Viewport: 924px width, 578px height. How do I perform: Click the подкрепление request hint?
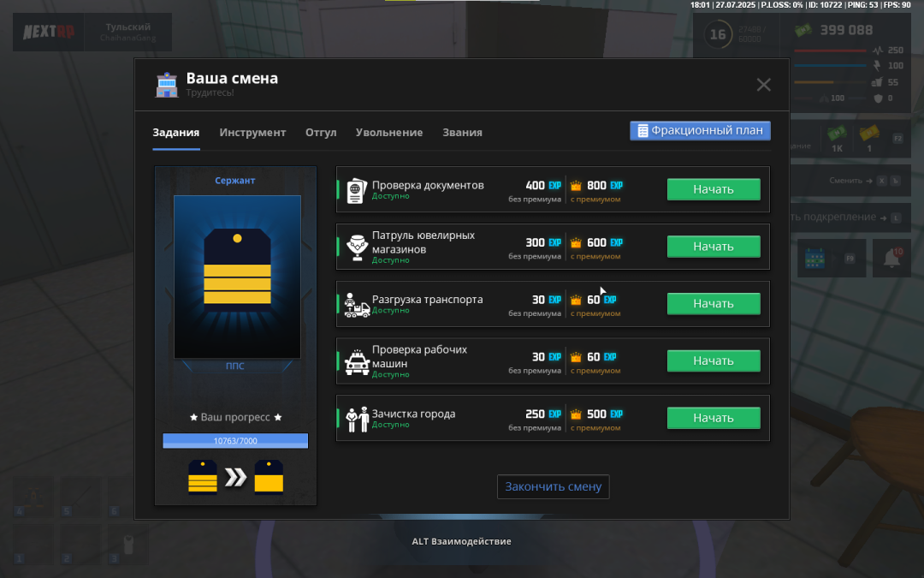846,217
